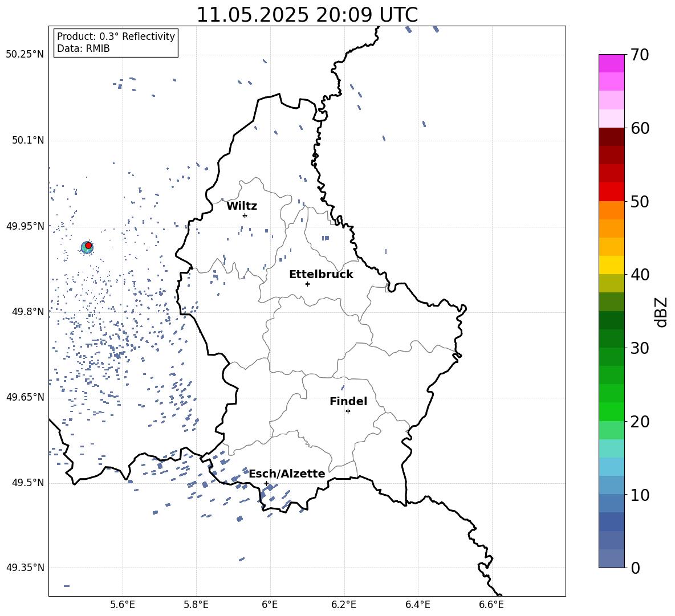The image size is (675, 616).
Task: Click the dBZ colorbar axis label
Action: point(662,312)
